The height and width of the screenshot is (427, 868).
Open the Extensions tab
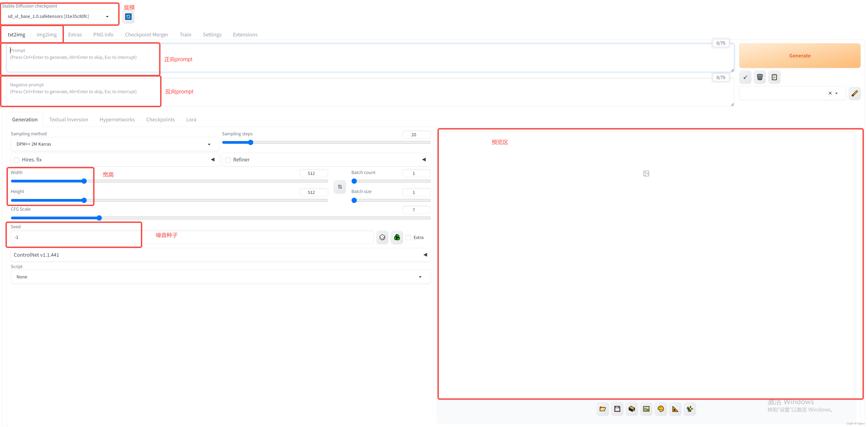pos(245,34)
